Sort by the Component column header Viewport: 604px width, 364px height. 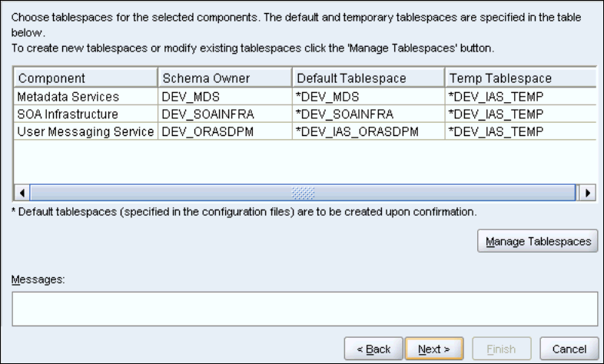[x=85, y=78]
